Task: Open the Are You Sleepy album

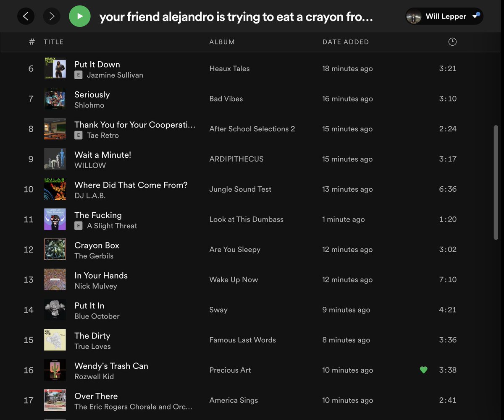Action: click(x=235, y=250)
